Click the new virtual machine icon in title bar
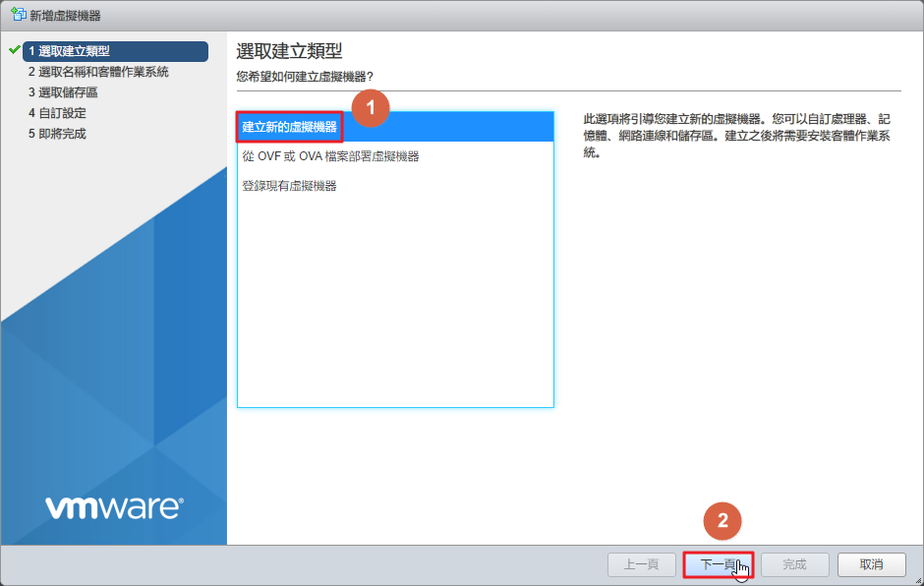The width and height of the screenshot is (924, 586). 19,15
